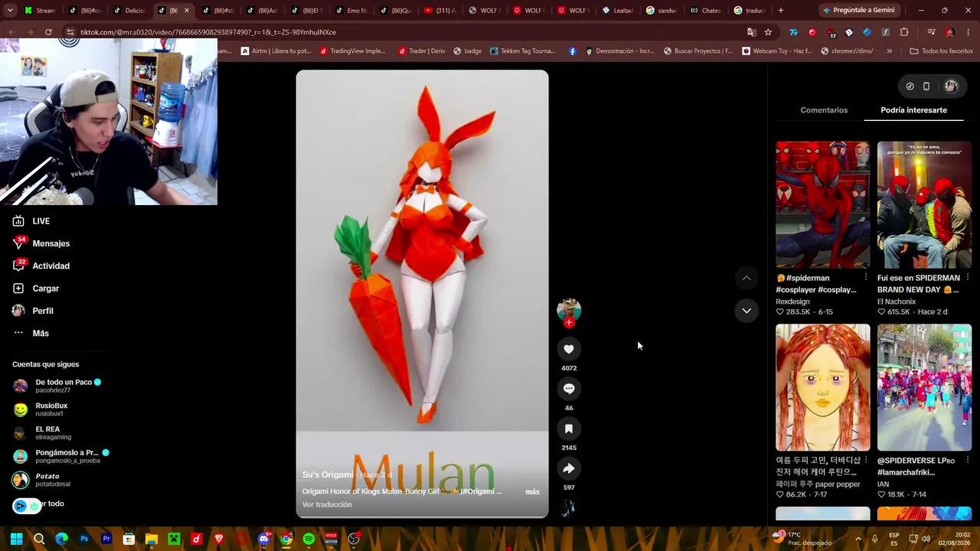Open the comments via the speech bubble icon

coord(569,389)
